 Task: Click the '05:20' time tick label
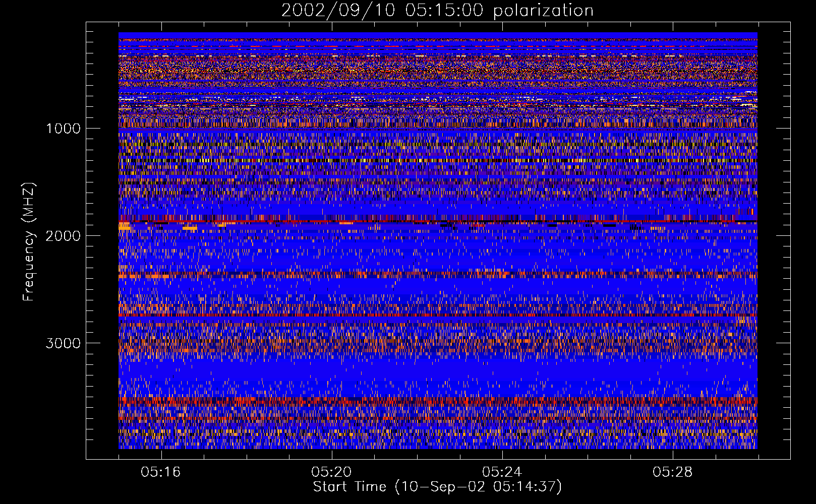pyautogui.click(x=331, y=472)
